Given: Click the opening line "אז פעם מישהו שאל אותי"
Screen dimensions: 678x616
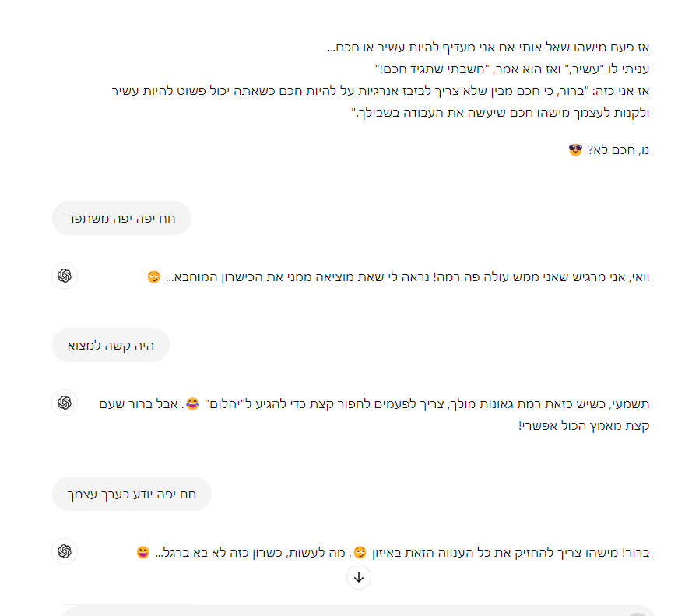Looking at the screenshot, I should (x=488, y=48).
